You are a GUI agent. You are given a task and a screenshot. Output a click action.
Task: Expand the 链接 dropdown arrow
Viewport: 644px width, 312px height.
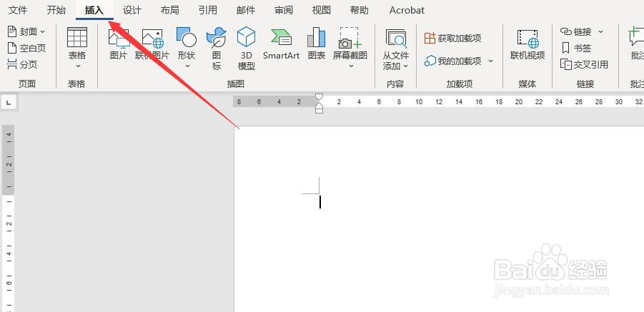point(600,31)
